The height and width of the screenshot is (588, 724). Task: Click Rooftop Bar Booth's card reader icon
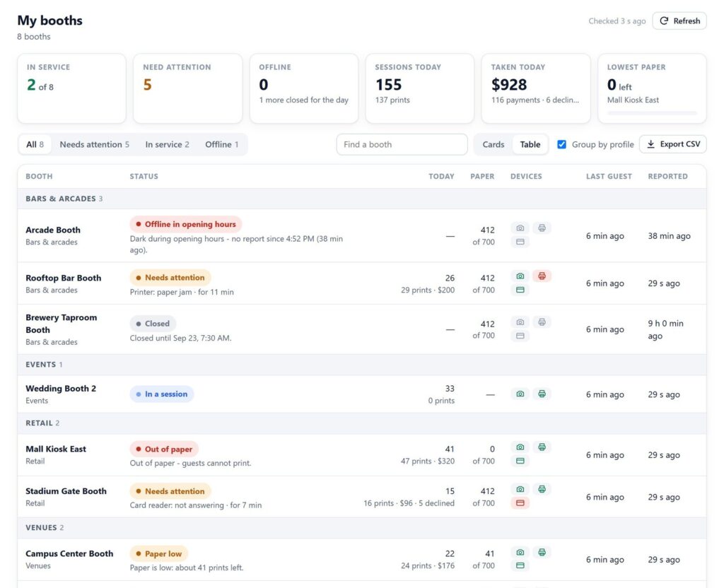[x=520, y=290]
